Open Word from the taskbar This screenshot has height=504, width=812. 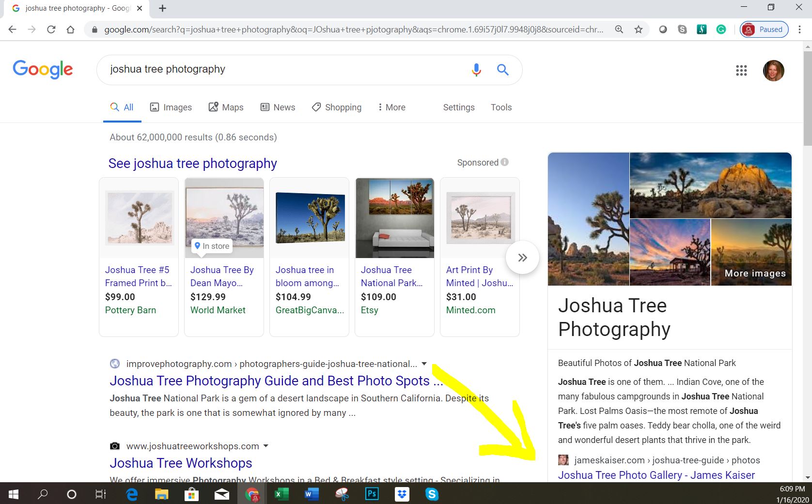click(312, 494)
